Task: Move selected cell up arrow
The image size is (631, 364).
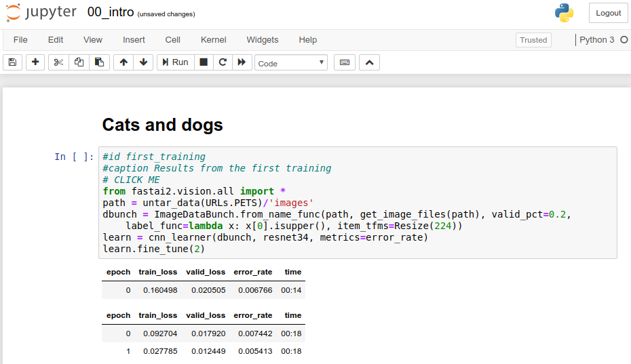Action: coord(123,62)
